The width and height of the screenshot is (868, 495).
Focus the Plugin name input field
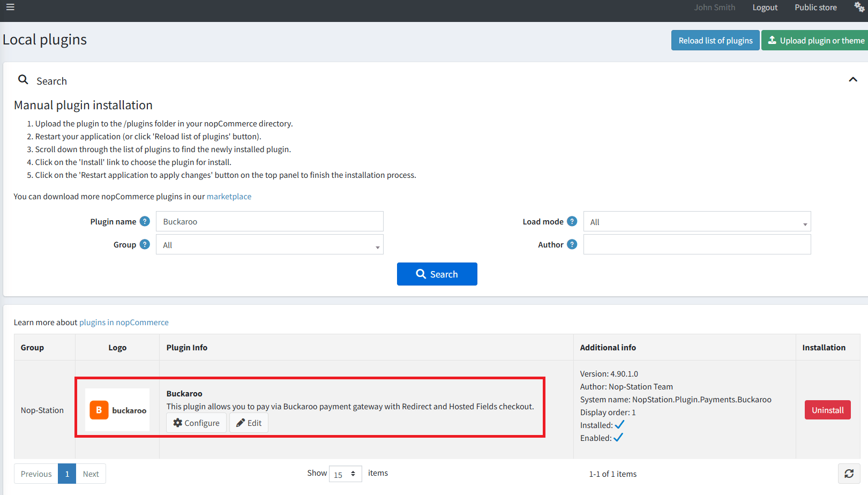[x=270, y=221]
